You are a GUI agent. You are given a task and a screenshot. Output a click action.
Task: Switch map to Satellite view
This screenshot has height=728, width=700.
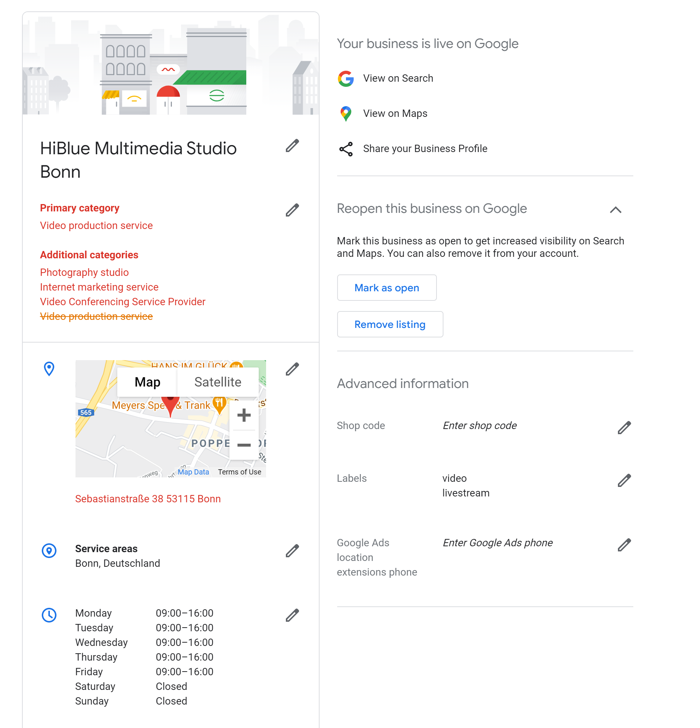218,382
